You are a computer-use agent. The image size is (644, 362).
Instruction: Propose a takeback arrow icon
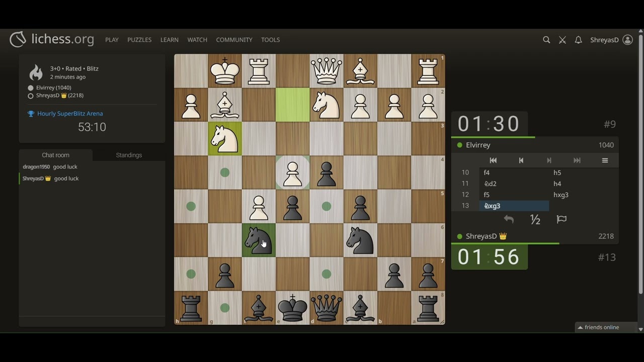(x=509, y=220)
